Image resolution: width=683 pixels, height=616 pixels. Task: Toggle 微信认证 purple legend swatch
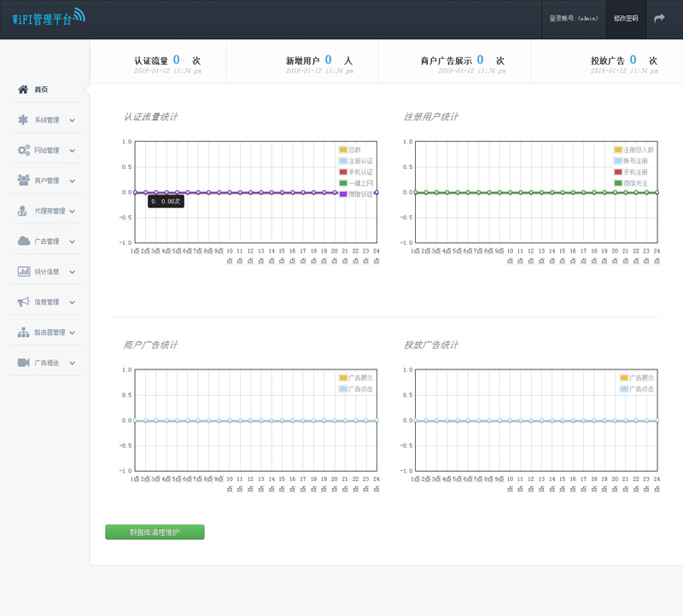pyautogui.click(x=343, y=195)
